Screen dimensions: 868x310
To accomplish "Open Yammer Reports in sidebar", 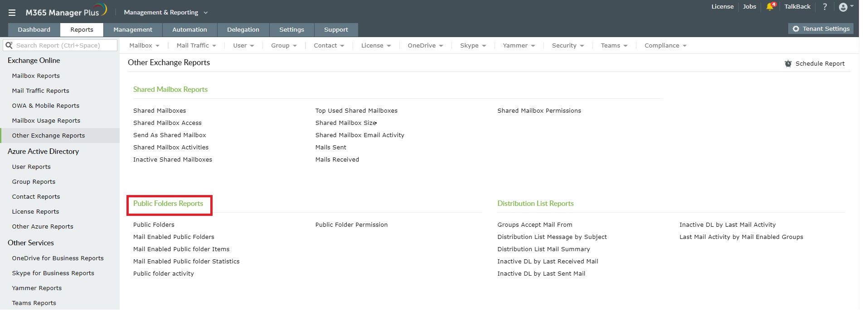I will pos(37,288).
